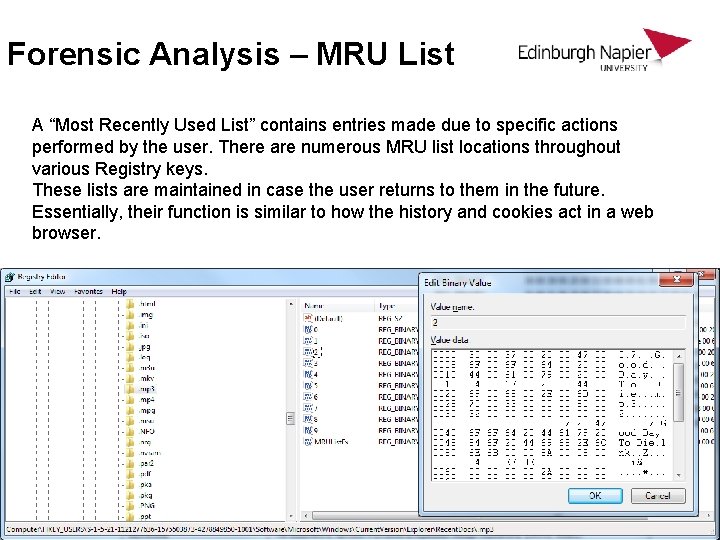Select the .mp4 key folder icon
Image resolution: width=720 pixels, height=540 pixels.
[130, 399]
